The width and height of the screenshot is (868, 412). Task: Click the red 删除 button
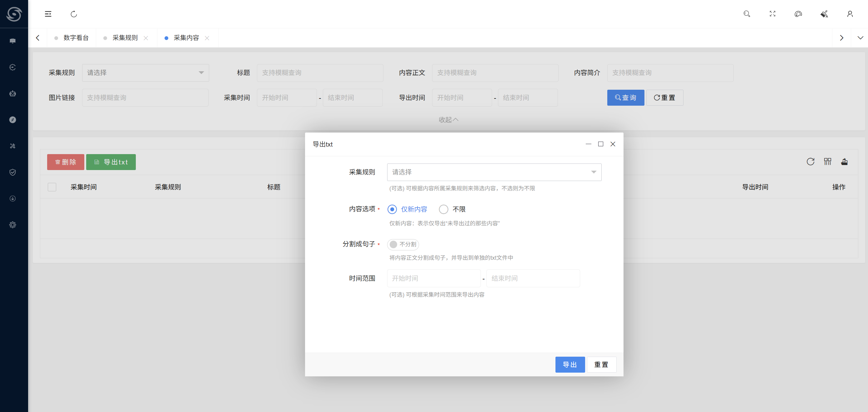tap(66, 162)
